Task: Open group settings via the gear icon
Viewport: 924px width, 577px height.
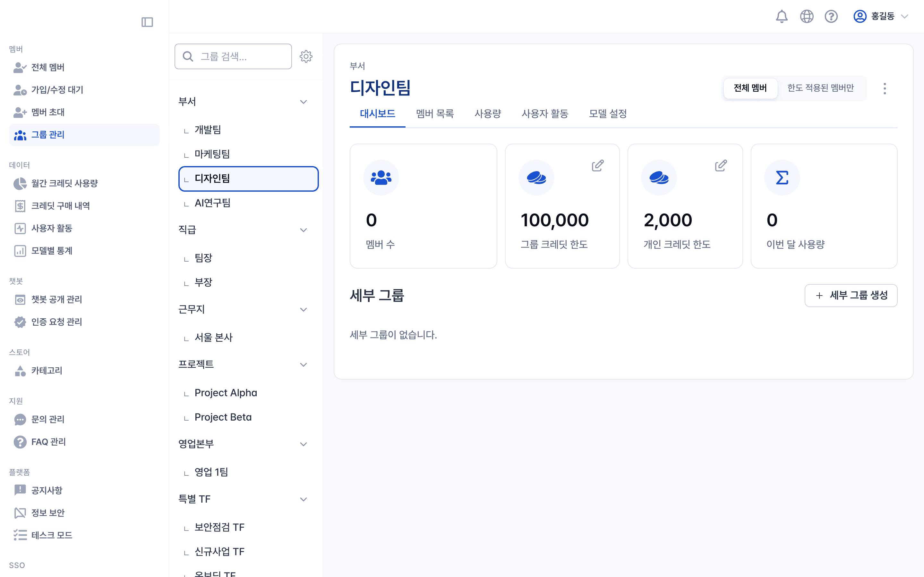Action: coord(306,56)
